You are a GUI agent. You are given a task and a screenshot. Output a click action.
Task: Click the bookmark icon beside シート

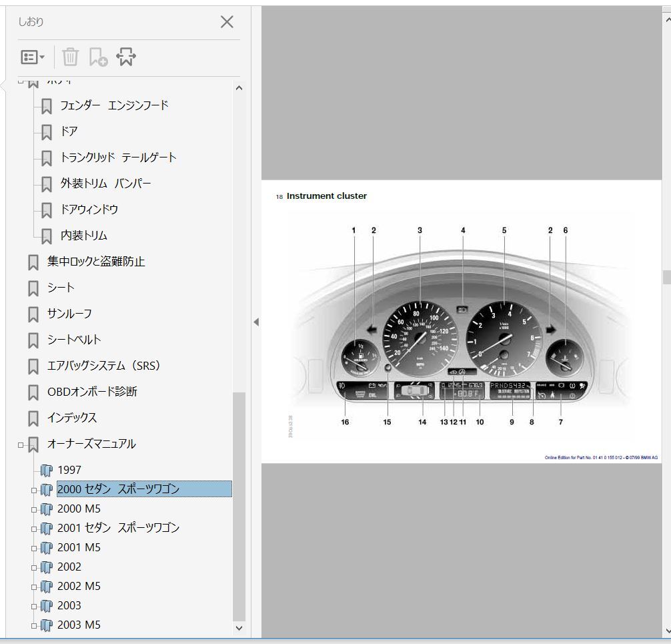(x=33, y=288)
